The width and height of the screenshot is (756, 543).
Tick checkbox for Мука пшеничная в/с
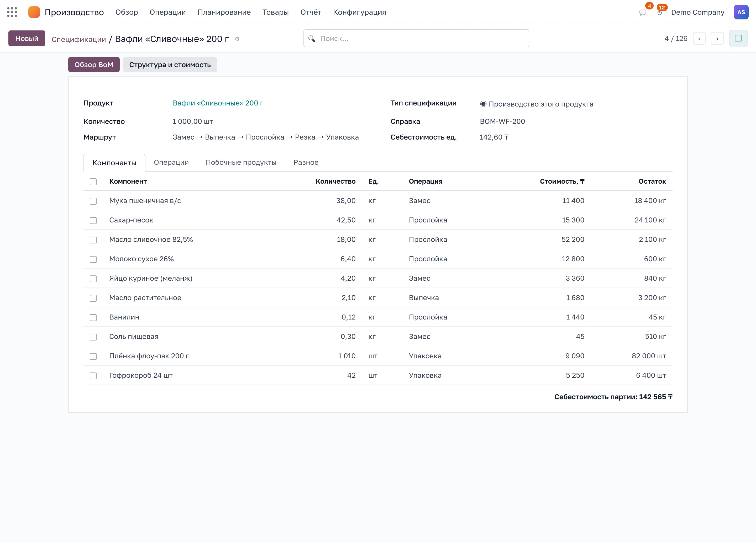93,201
